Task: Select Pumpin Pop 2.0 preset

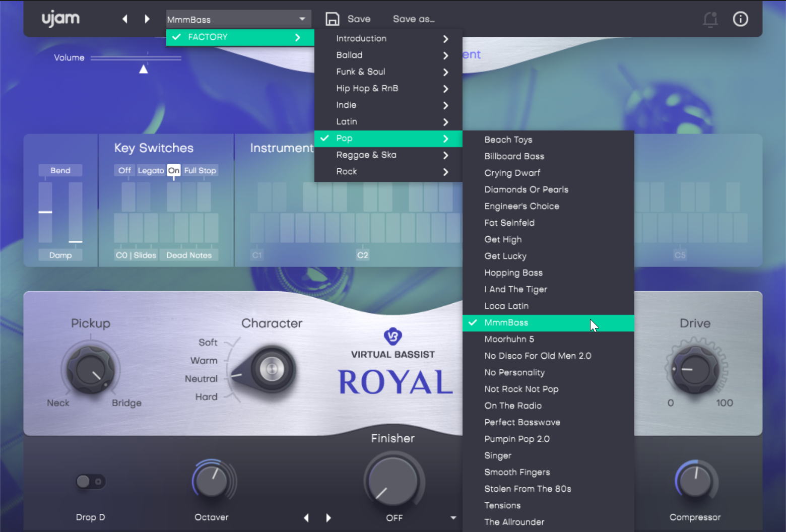Action: coord(548,439)
